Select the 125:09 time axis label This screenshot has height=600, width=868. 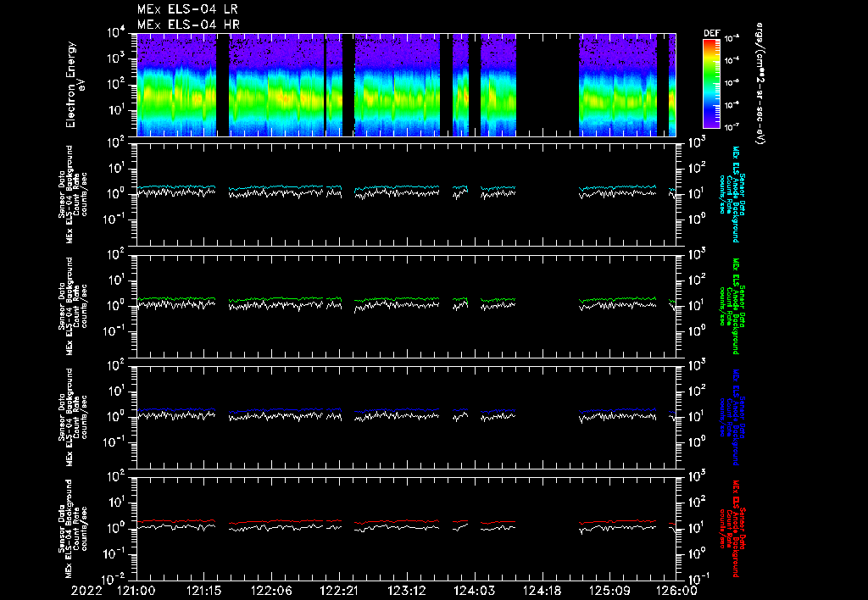609,591
